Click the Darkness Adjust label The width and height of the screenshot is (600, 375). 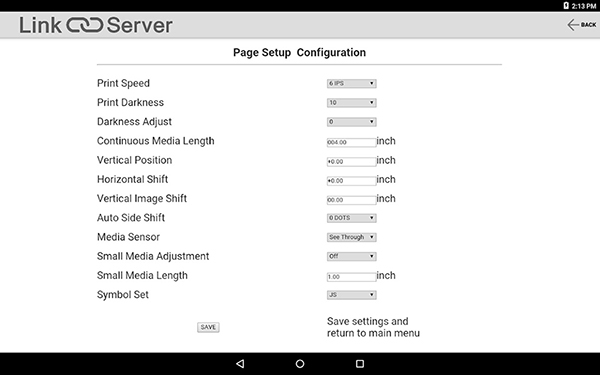tap(134, 122)
